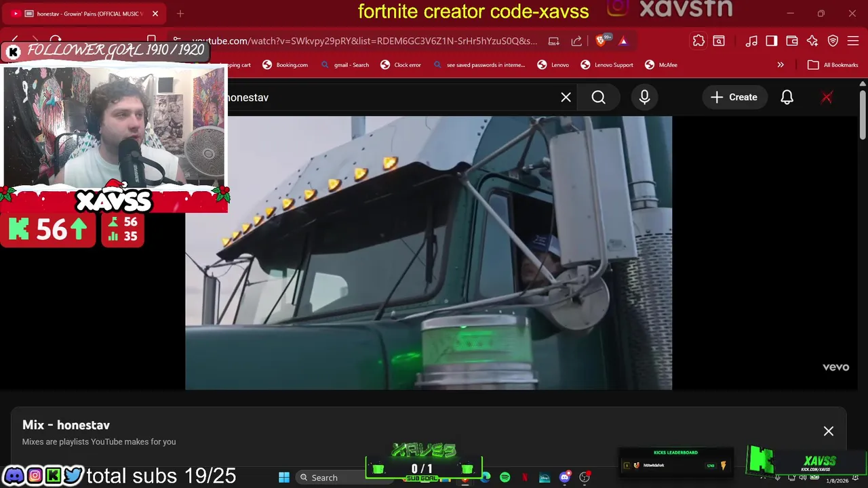Open the Brave VPN shield icon

[x=833, y=41]
